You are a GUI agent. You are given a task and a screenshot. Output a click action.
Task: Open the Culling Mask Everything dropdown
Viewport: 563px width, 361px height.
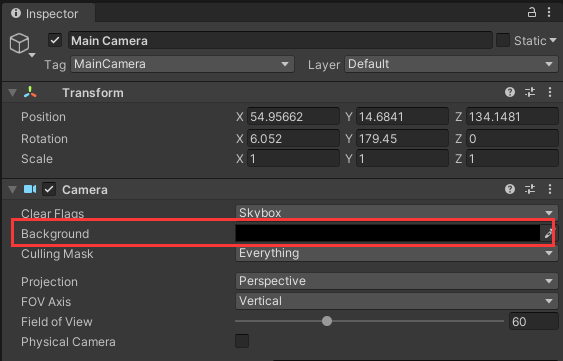[397, 253]
